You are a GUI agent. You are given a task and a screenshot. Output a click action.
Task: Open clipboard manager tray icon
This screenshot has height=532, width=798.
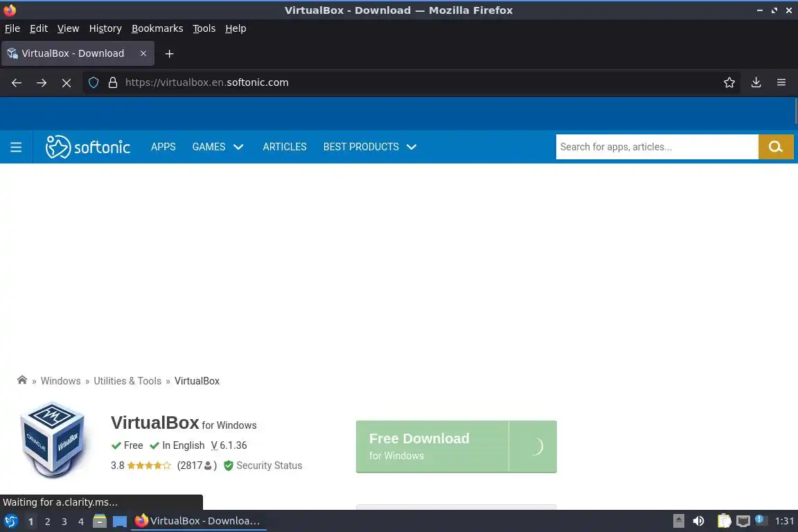point(724,521)
